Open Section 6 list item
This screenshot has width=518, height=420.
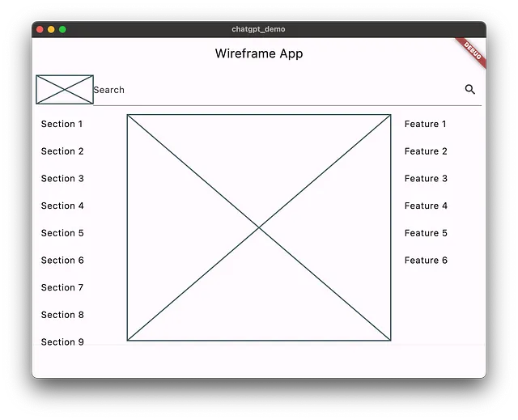click(62, 261)
